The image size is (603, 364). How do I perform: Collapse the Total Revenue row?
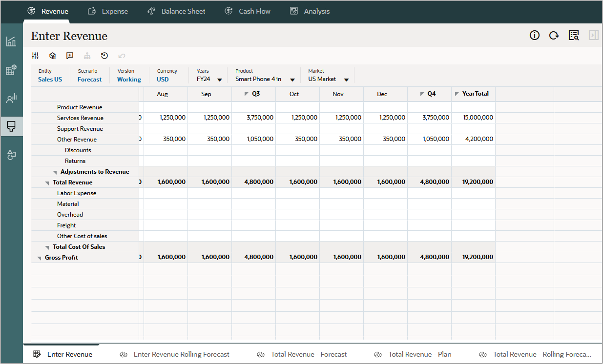47,183
